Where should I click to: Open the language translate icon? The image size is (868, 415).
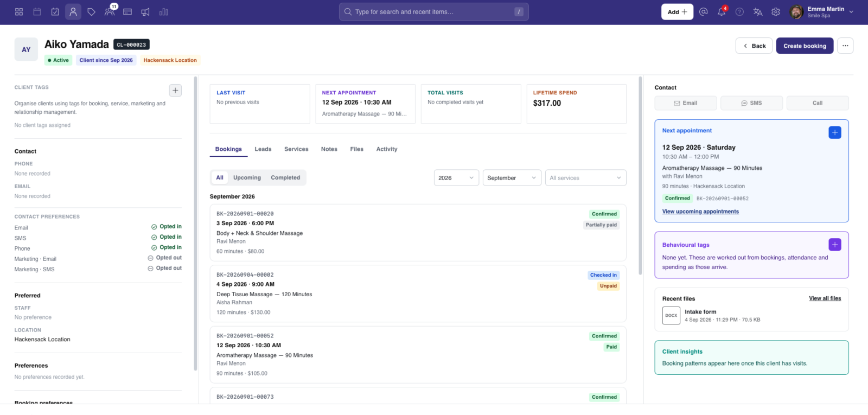pyautogui.click(x=758, y=11)
